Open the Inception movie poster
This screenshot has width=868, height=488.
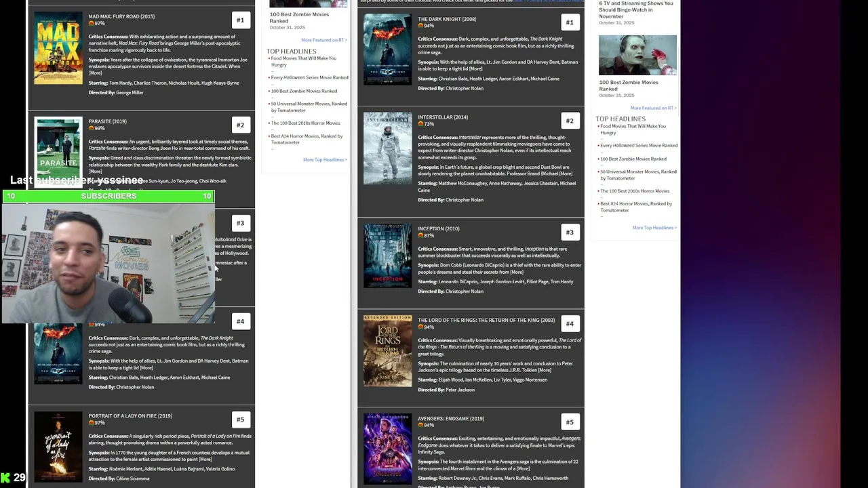point(387,256)
